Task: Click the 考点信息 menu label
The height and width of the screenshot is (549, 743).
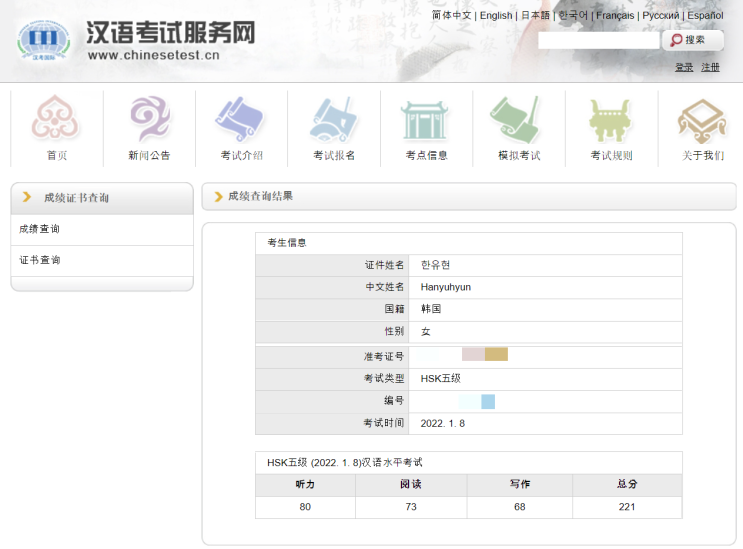Action: (x=426, y=155)
